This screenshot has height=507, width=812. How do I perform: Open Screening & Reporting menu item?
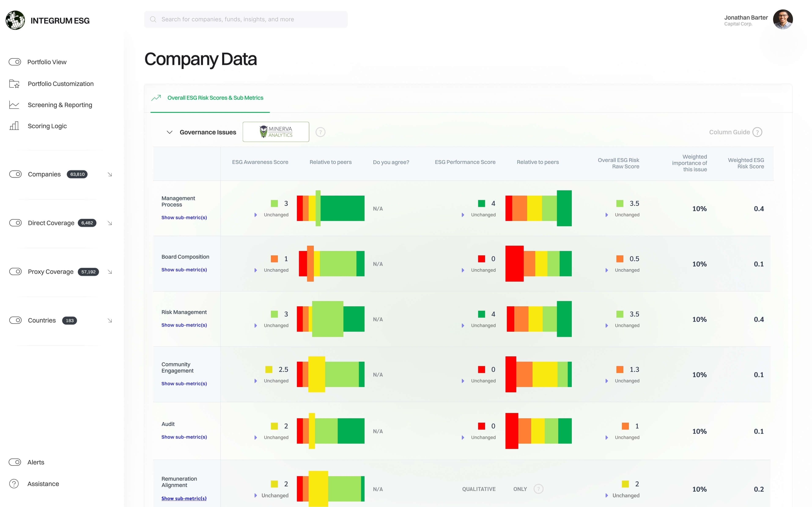point(60,105)
